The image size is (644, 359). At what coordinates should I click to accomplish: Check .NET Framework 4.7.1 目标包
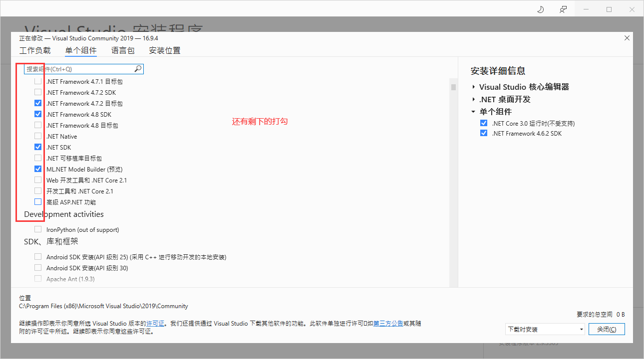[38, 81]
